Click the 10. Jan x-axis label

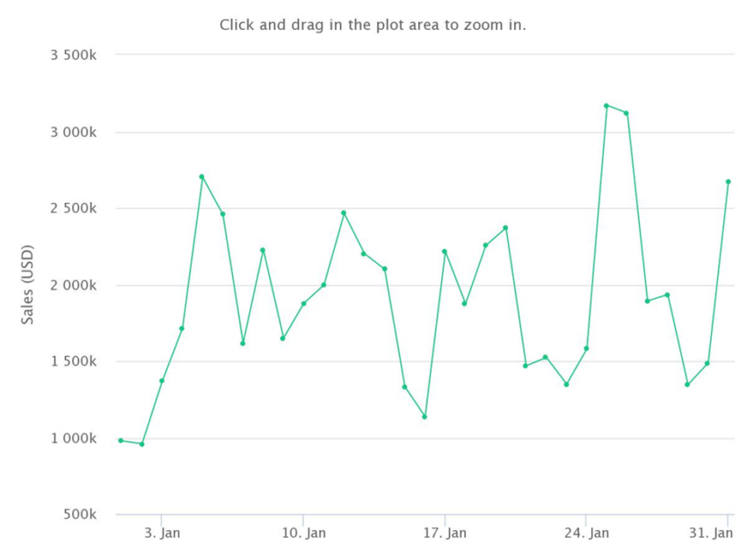coord(303,533)
